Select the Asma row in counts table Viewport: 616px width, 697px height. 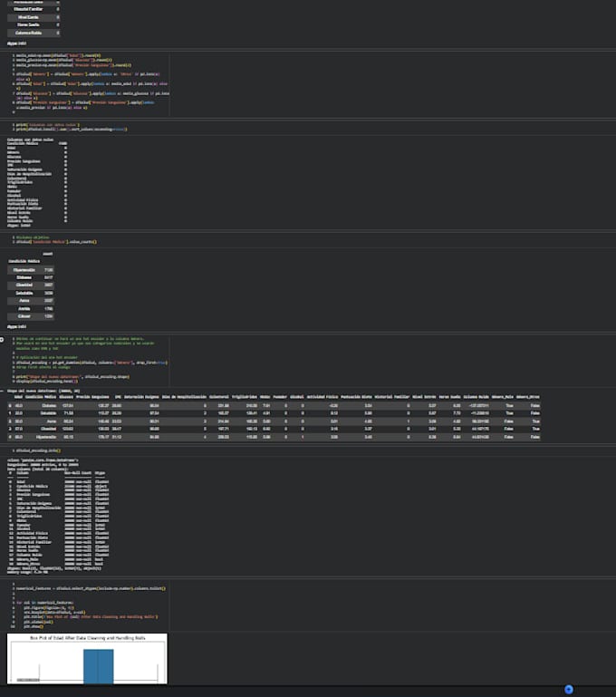[x=31, y=301]
